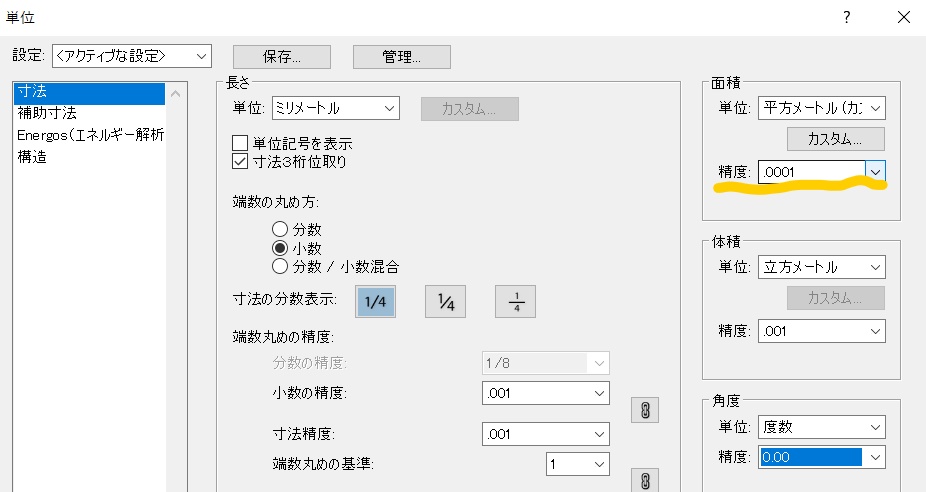Select the 分数 radio button
926x492 pixels.
pyautogui.click(x=280, y=230)
